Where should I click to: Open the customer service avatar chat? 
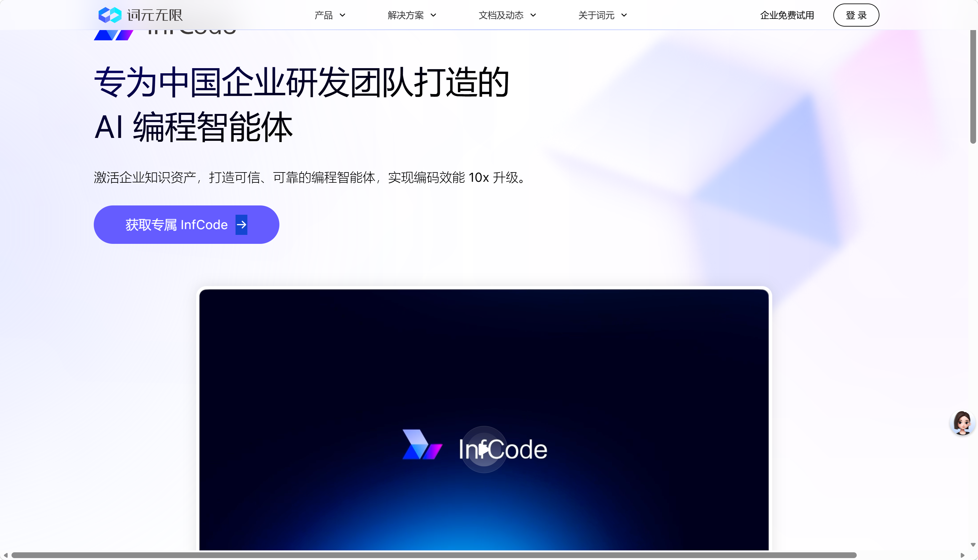point(962,423)
